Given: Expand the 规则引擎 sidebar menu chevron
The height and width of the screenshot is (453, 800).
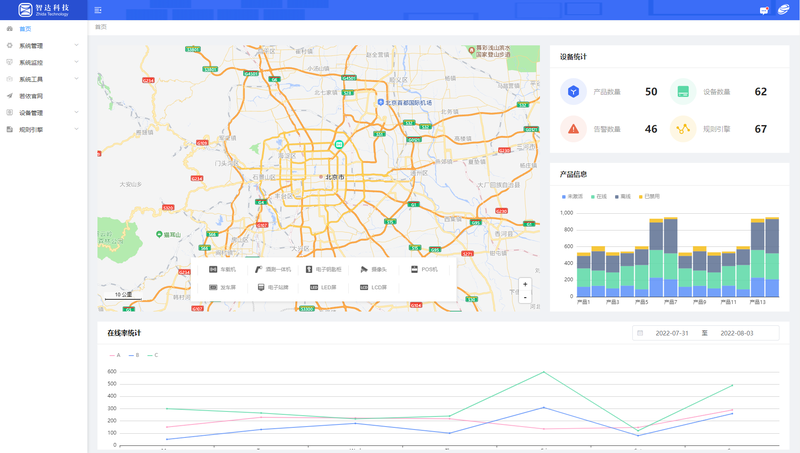Looking at the screenshot, I should pos(77,130).
